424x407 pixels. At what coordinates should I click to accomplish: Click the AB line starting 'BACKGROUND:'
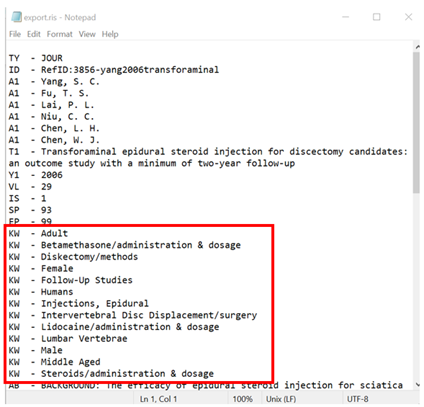pyautogui.click(x=206, y=385)
